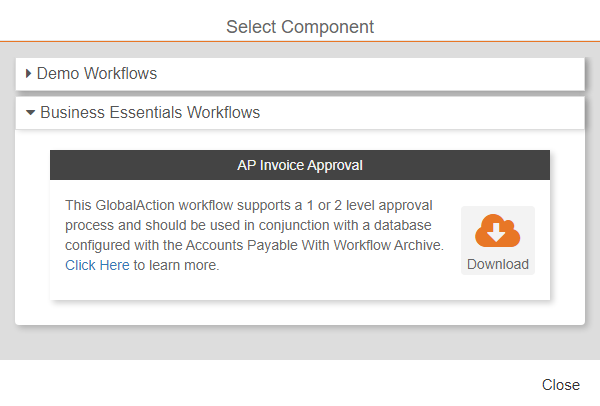600x406 pixels.
Task: Click the Business Essentials Workflows text label
Action: (x=150, y=113)
